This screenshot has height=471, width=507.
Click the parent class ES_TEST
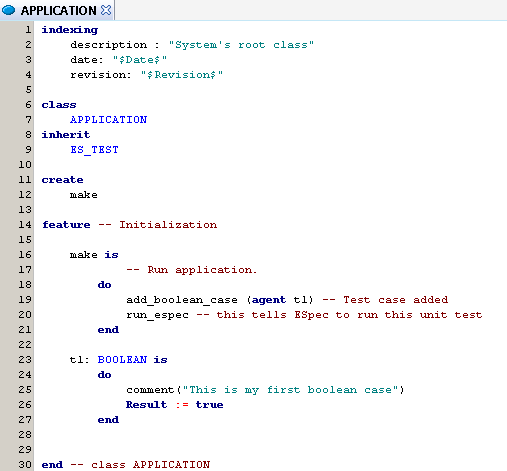tap(94, 150)
